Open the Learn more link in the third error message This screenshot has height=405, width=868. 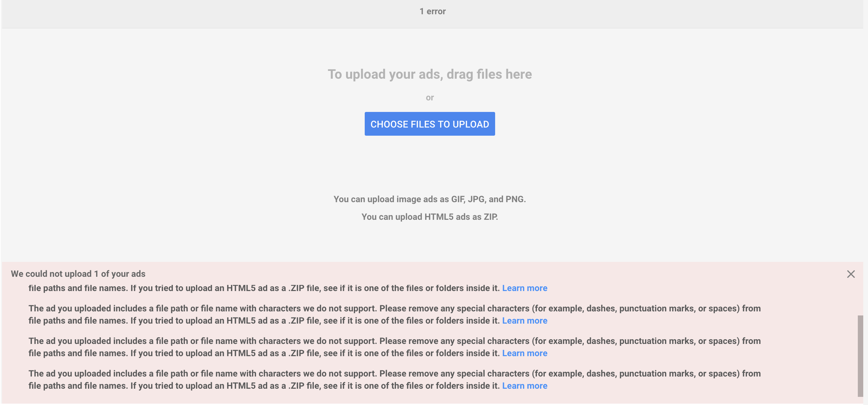[525, 353]
